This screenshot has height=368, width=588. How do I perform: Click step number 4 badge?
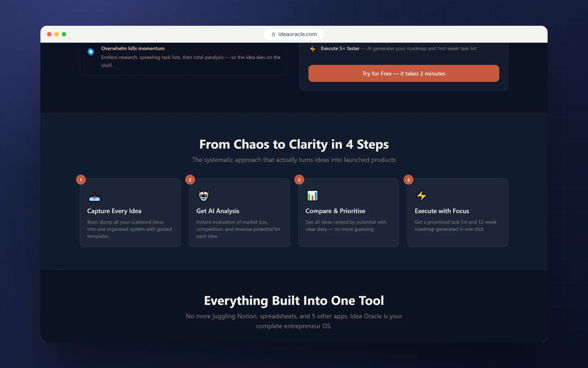click(408, 180)
